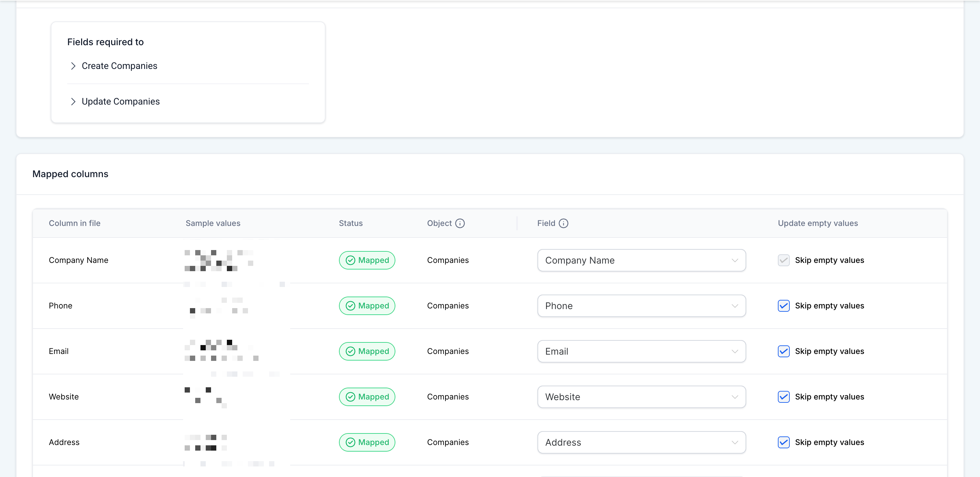Click the Address file column cell
This screenshot has height=477, width=980.
pos(64,442)
